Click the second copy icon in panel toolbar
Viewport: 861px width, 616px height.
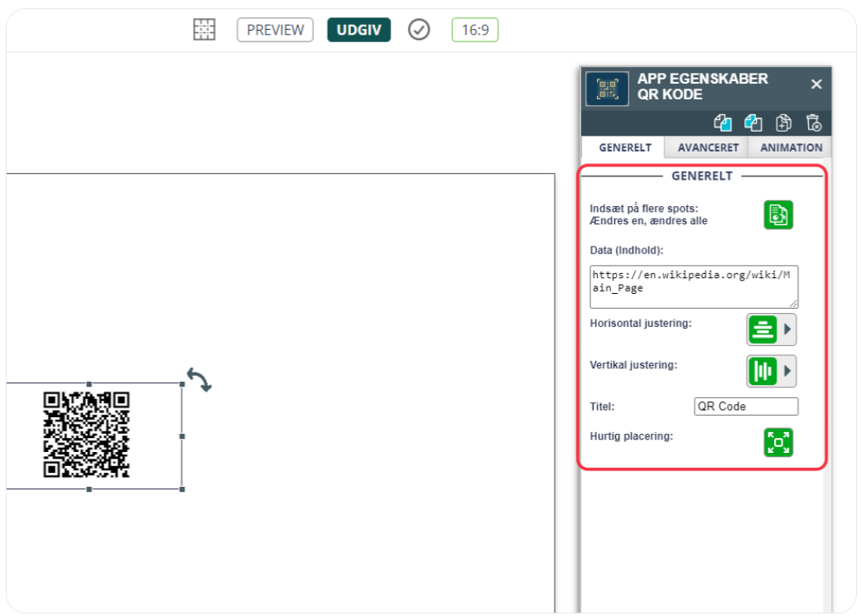coord(753,123)
